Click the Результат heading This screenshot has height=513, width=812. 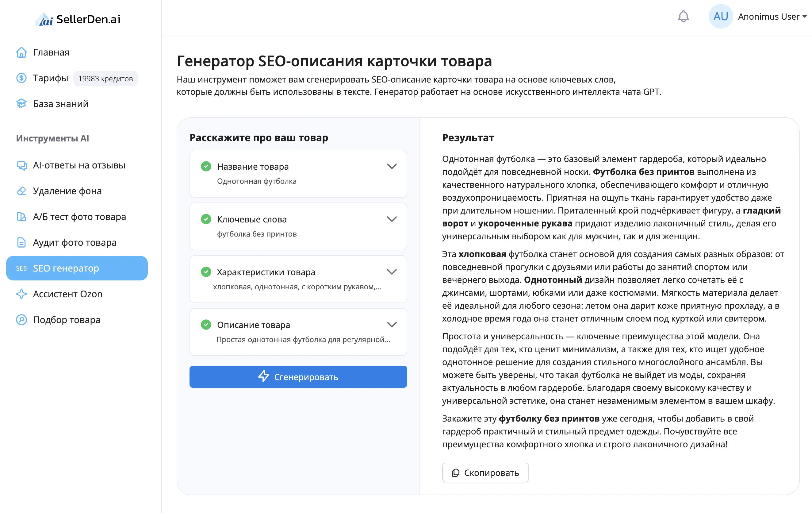(x=468, y=138)
